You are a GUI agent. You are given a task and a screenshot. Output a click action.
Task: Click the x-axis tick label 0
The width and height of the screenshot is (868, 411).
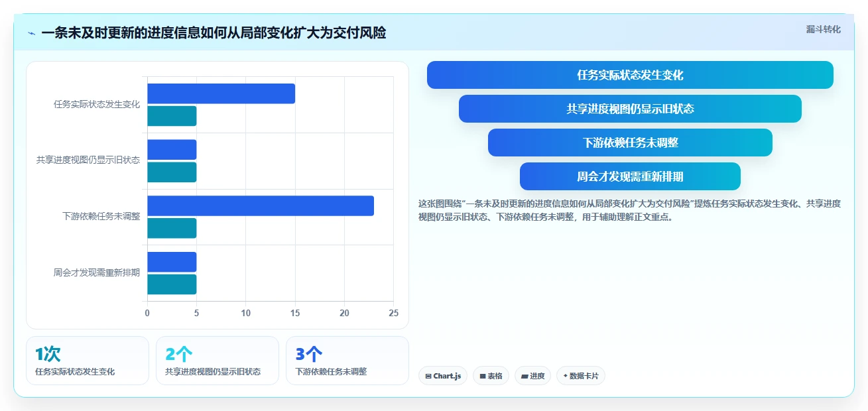click(x=147, y=313)
